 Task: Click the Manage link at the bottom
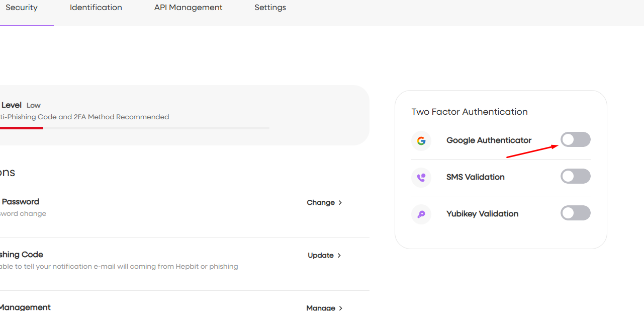321,308
